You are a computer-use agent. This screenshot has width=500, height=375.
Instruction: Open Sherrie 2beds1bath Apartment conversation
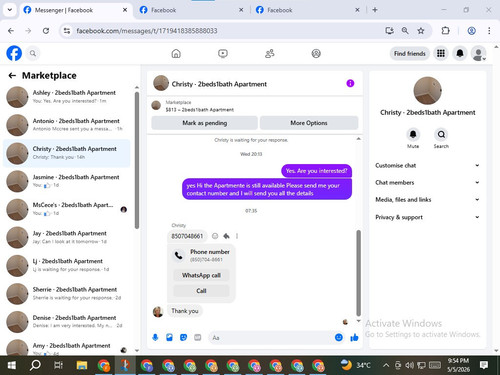pyautogui.click(x=67, y=294)
